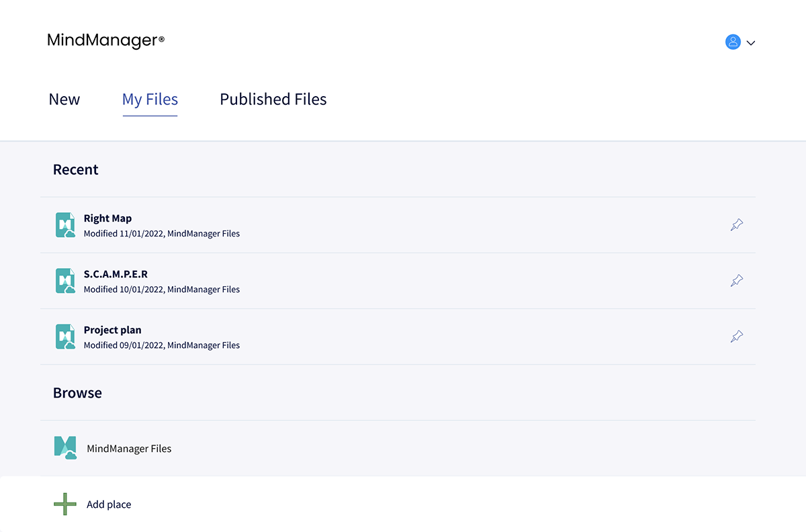This screenshot has width=806, height=532.
Task: Browse the MindManager Files location
Action: point(398,448)
